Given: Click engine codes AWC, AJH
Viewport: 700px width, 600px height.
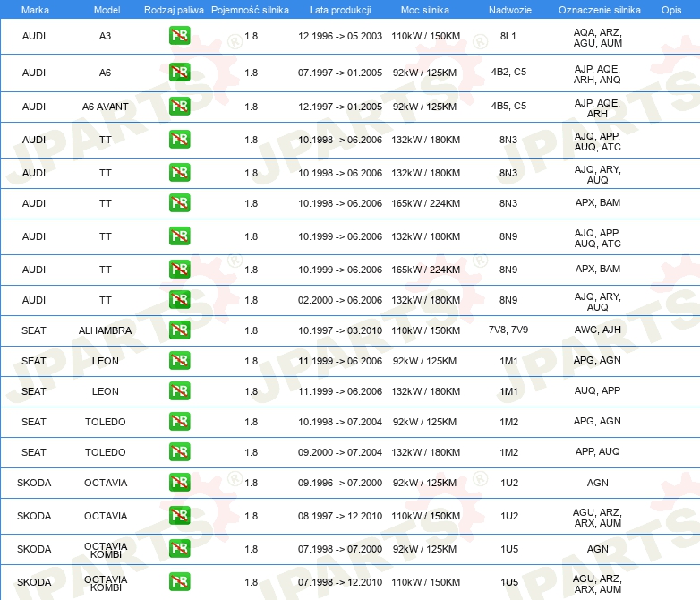Looking at the screenshot, I should tap(597, 330).
